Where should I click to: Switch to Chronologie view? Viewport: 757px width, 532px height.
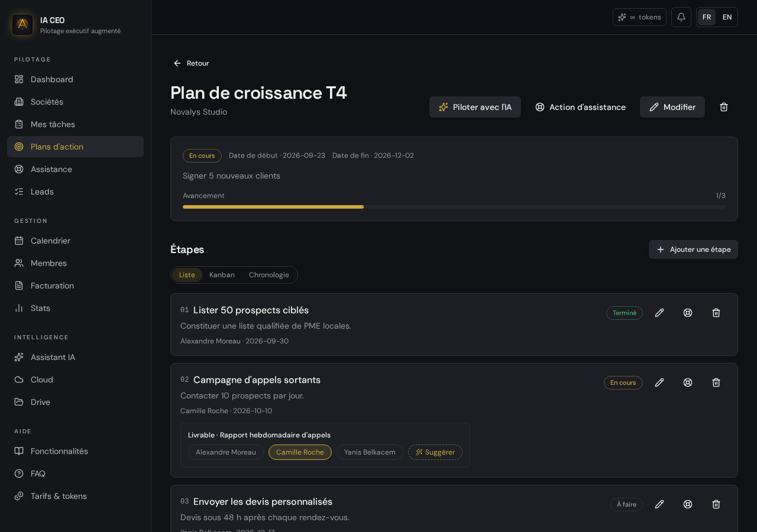coord(269,275)
